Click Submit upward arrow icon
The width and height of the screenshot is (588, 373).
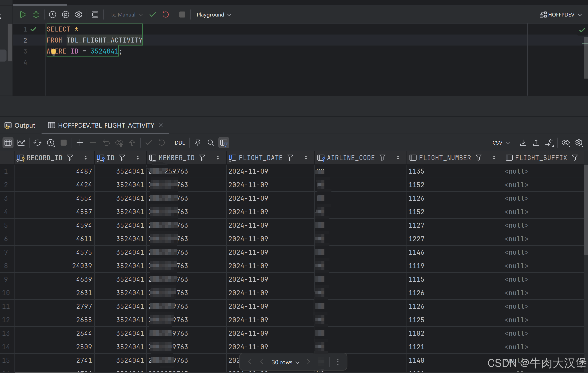point(132,143)
